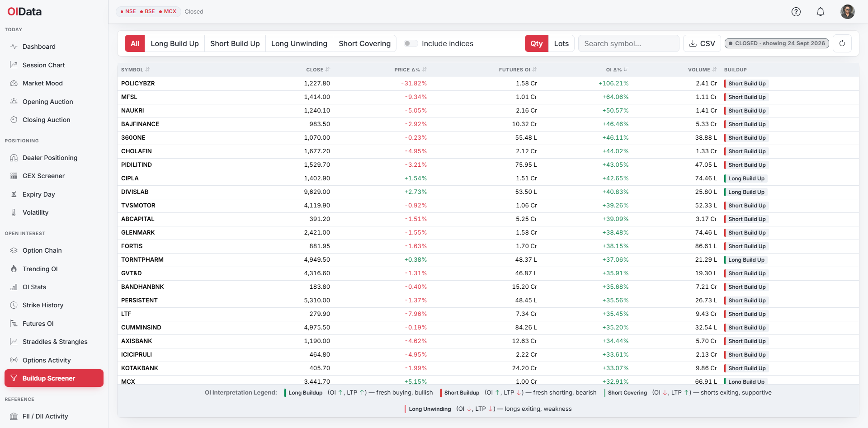Download data with the CSV button
This screenshot has height=428, width=868.
(x=702, y=43)
